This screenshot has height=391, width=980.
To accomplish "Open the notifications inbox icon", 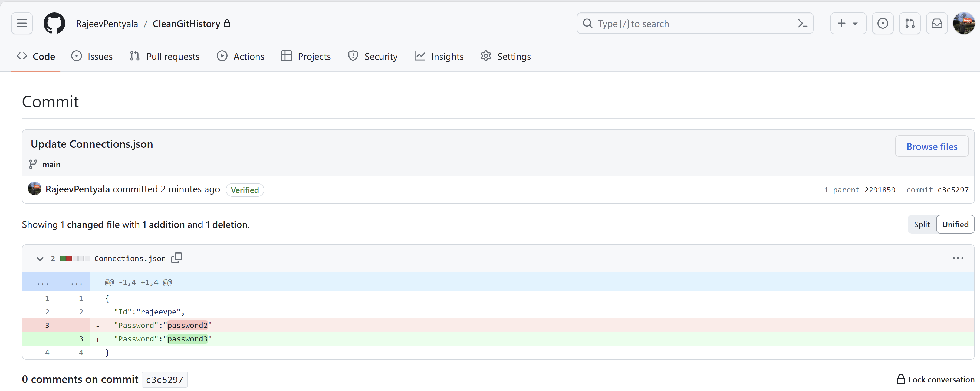I will [937, 24].
